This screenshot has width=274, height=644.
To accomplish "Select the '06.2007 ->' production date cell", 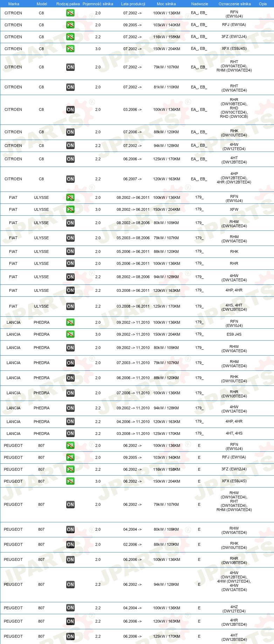I will click(132, 179).
